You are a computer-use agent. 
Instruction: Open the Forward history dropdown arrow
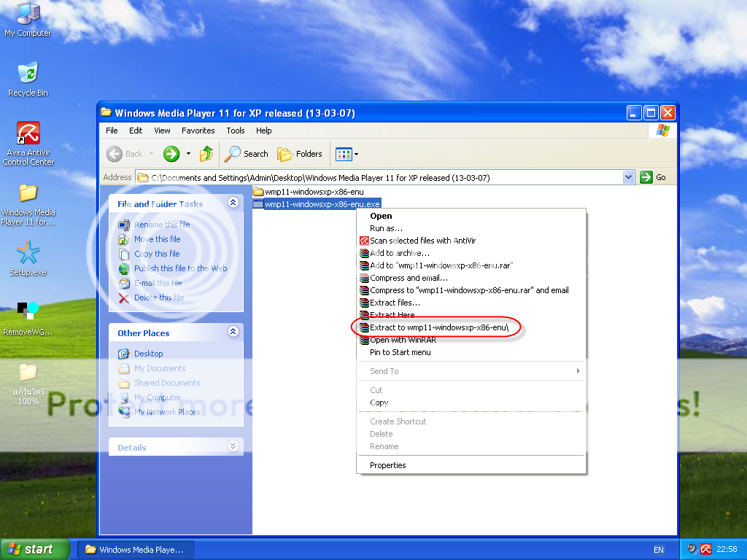pyautogui.click(x=188, y=154)
